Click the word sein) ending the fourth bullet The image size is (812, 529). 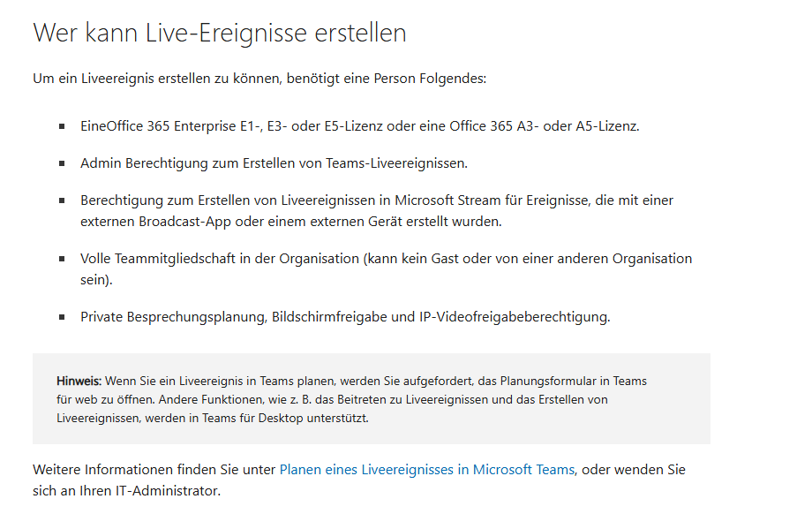click(96, 280)
